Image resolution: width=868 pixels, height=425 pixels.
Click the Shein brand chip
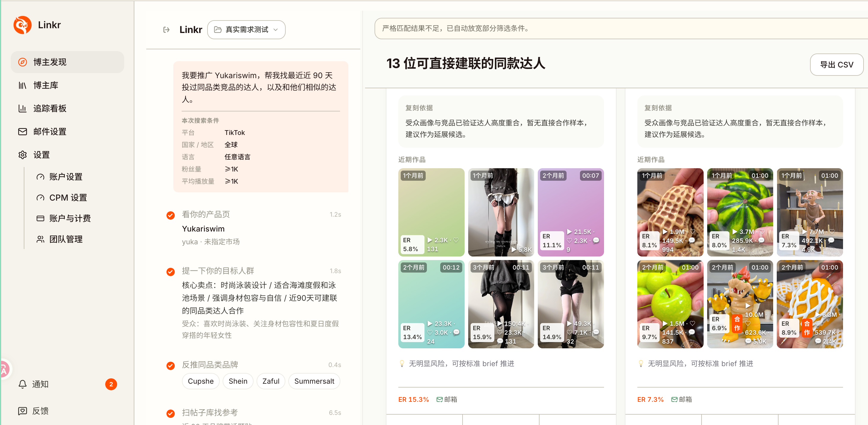[238, 381]
